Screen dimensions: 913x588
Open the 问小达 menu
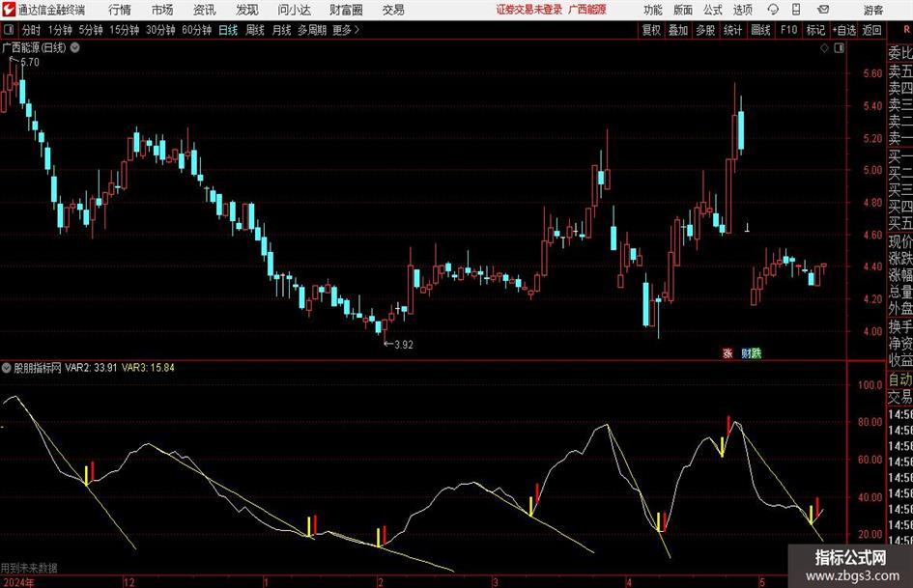coord(294,10)
